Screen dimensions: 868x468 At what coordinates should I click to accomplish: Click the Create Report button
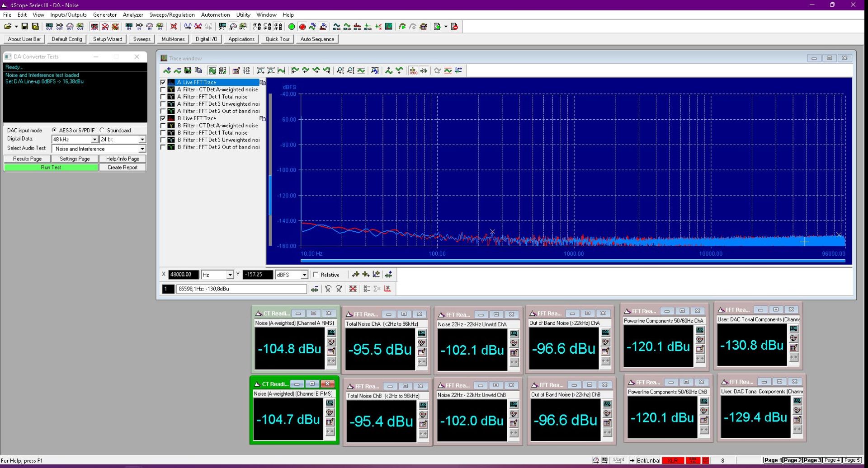tap(123, 168)
